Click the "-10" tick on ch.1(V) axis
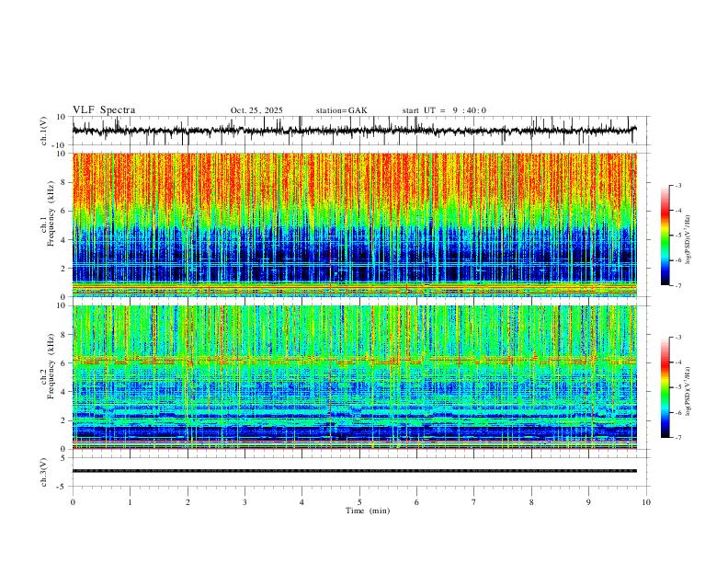The width and height of the screenshot is (728, 563). [60, 145]
